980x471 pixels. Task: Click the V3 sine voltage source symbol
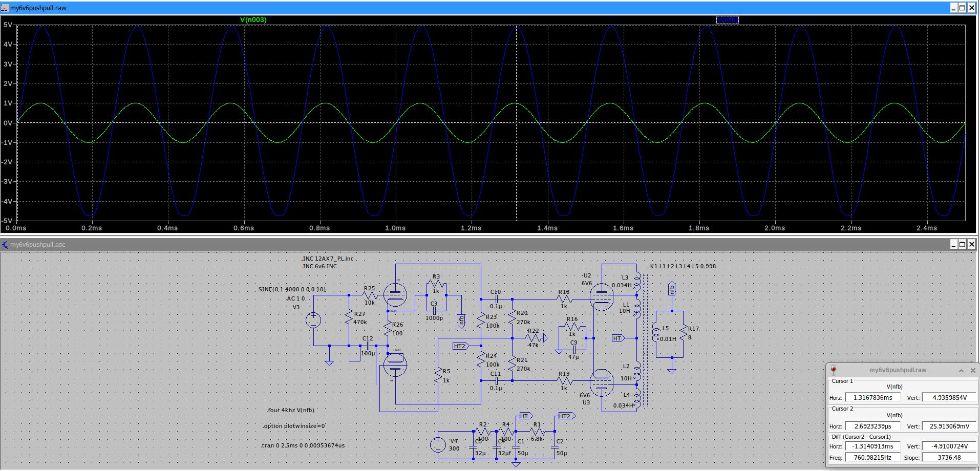click(x=313, y=320)
